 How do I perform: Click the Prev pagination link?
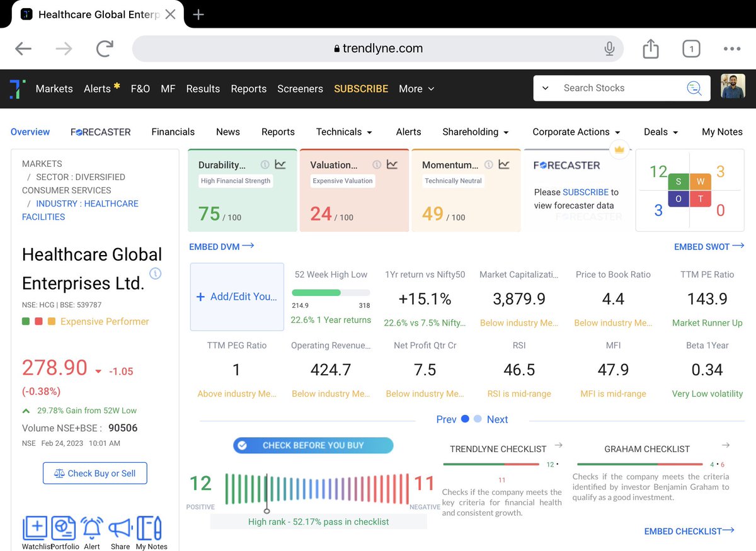point(446,419)
